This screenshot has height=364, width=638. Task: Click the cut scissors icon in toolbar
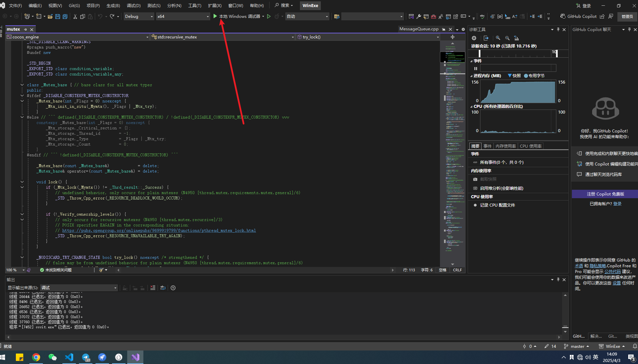(x=75, y=17)
